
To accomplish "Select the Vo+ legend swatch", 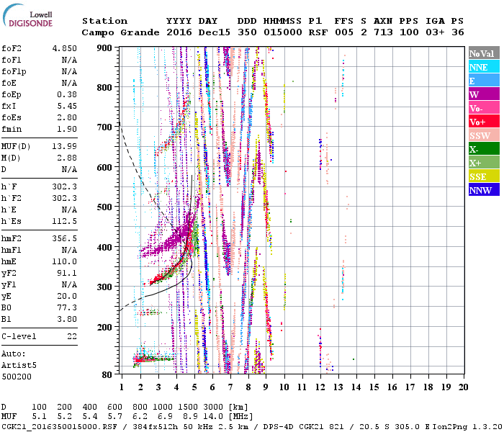I will coord(484,122).
